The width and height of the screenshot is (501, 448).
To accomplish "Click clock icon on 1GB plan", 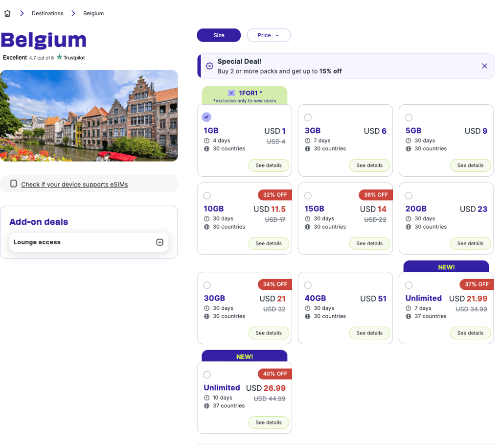I will 207,141.
